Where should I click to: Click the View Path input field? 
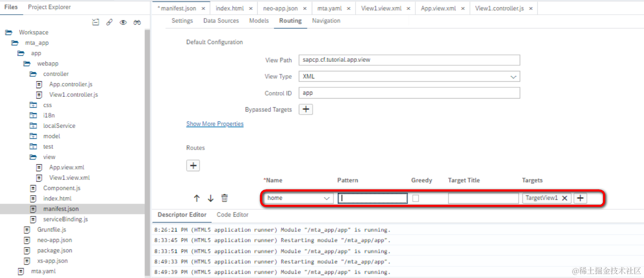click(409, 60)
